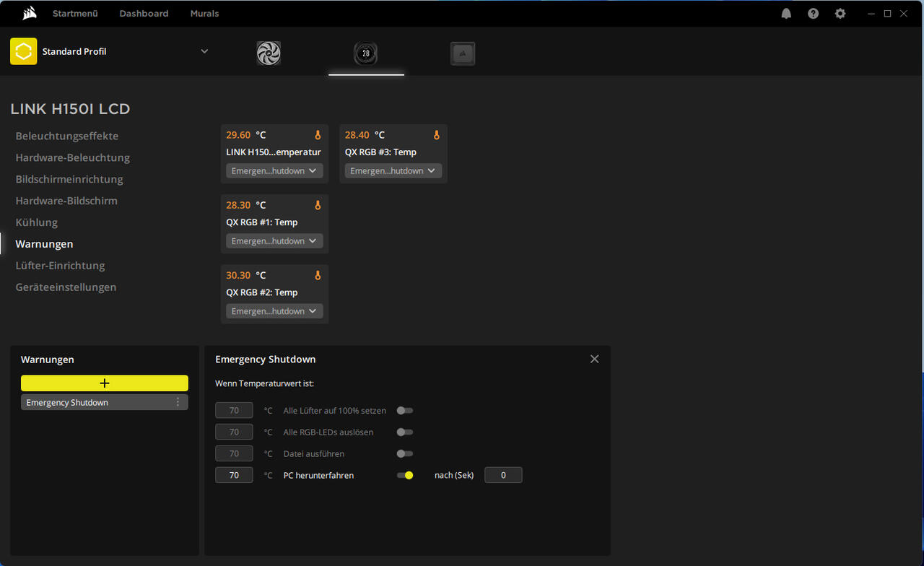
Task: Go to Beleuchtungseffekte section
Action: coord(67,136)
